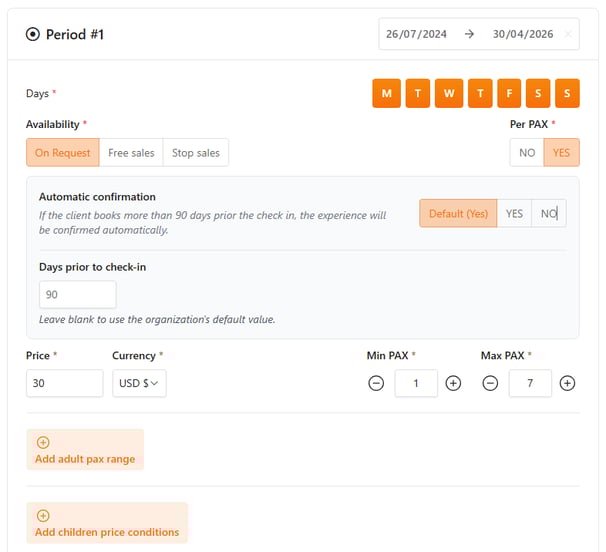Open end date 30/04/2026 picker
Screen dimensions: 606x552
tap(522, 34)
